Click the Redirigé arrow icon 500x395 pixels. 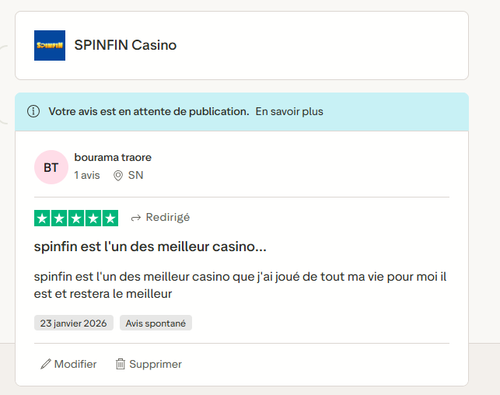point(136,218)
